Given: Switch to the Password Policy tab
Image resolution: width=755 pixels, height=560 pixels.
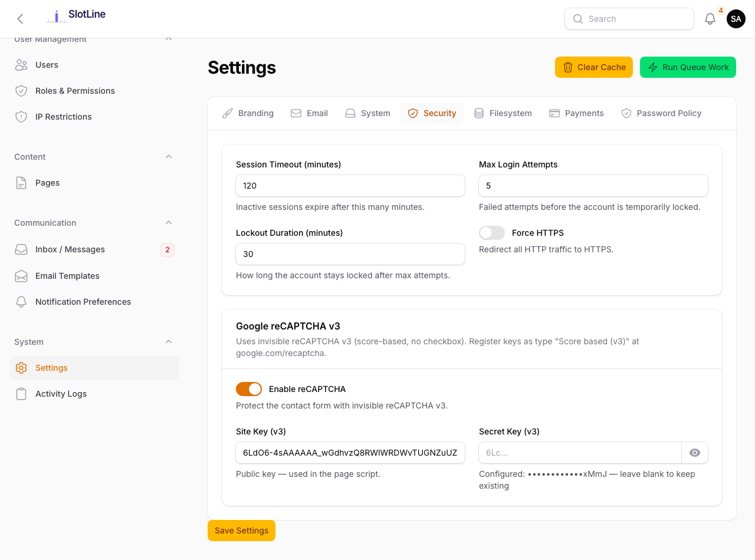Looking at the screenshot, I should (661, 113).
